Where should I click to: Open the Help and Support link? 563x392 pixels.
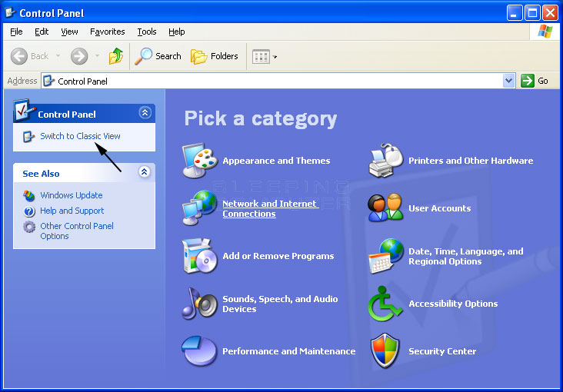click(72, 211)
